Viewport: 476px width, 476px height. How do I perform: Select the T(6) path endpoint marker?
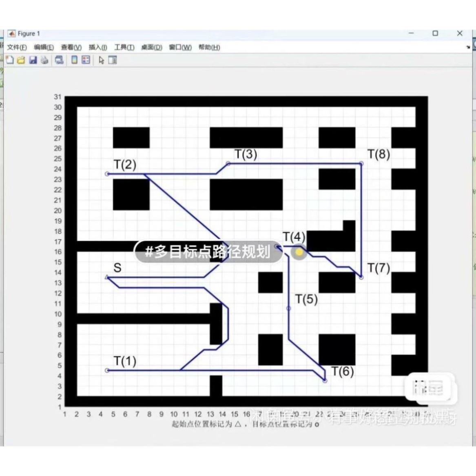pyautogui.click(x=325, y=380)
